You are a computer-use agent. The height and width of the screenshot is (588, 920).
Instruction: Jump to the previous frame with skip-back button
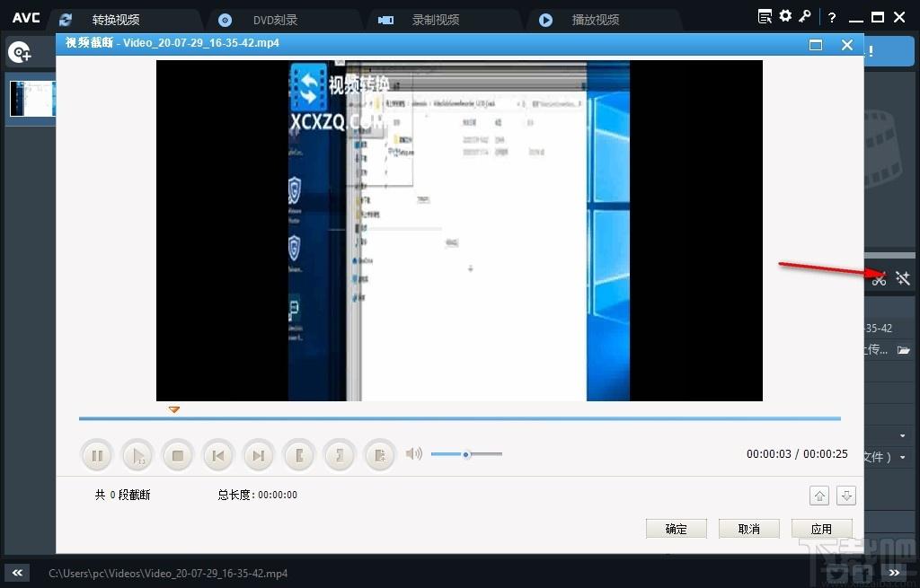217,455
